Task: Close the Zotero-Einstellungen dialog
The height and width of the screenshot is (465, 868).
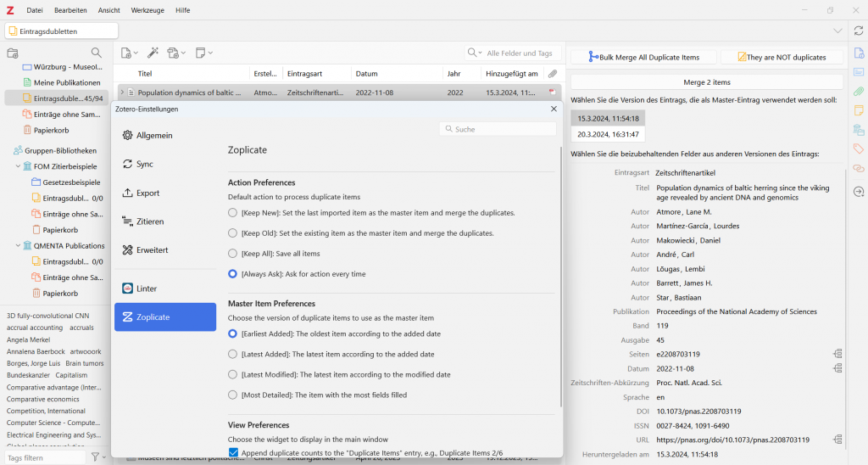Action: [x=554, y=109]
